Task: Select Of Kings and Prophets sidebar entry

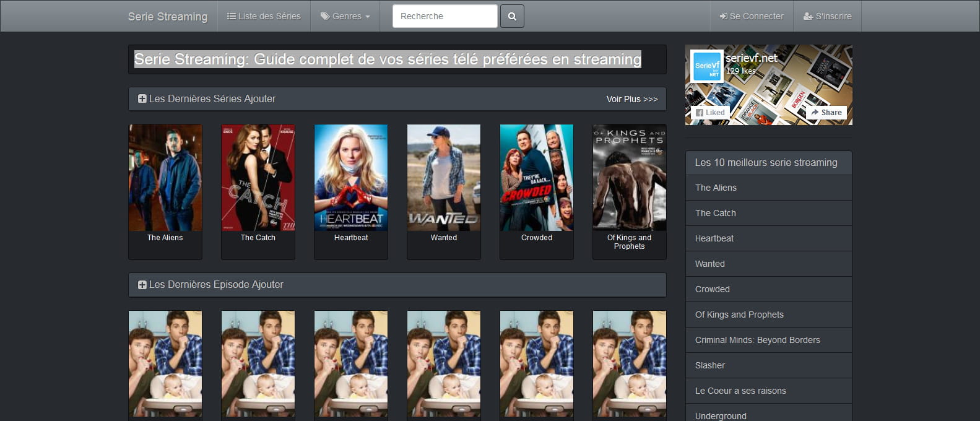Action: tap(769, 315)
